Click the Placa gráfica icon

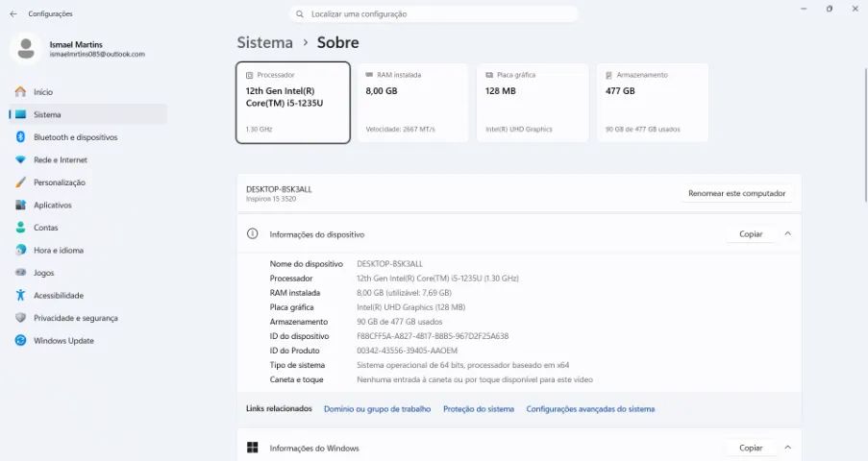tap(489, 75)
